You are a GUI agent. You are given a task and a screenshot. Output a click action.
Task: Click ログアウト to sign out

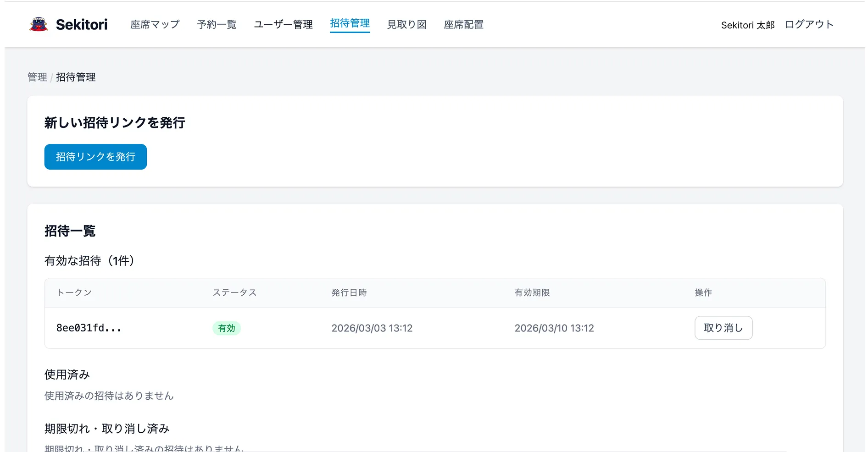tap(809, 24)
